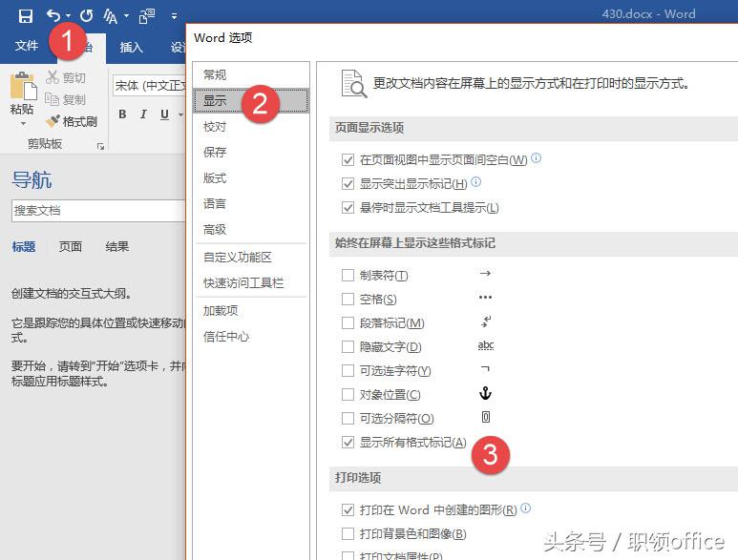Toggle 悬停时显示文档工具提示 checkbox
The image size is (738, 560).
point(348,207)
